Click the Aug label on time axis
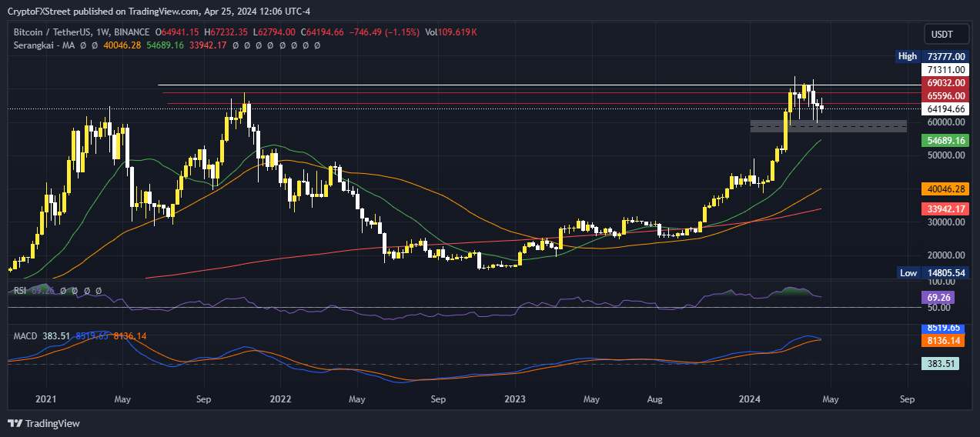Viewport: 980px width, 437px height. [x=656, y=400]
